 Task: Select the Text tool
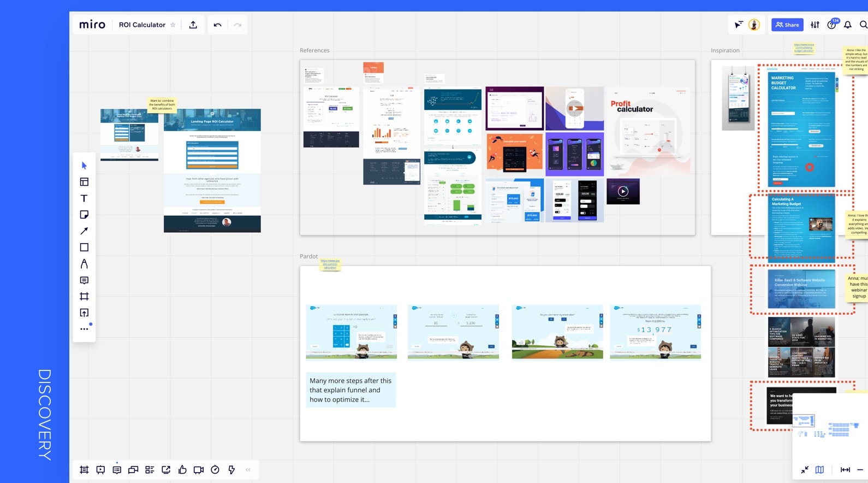pyautogui.click(x=84, y=198)
